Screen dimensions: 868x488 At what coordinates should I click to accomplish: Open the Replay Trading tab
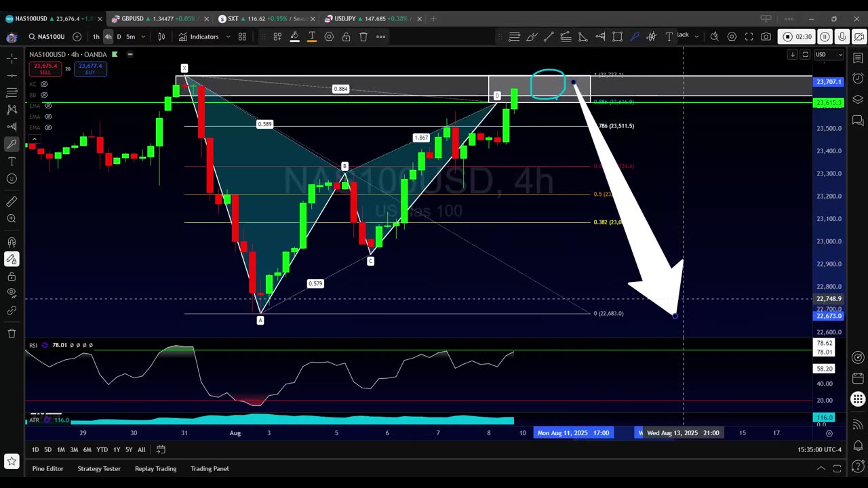[155, 468]
